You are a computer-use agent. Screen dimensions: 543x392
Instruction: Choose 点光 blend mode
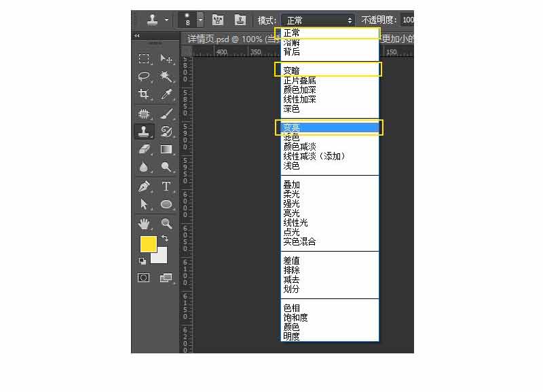pos(330,232)
